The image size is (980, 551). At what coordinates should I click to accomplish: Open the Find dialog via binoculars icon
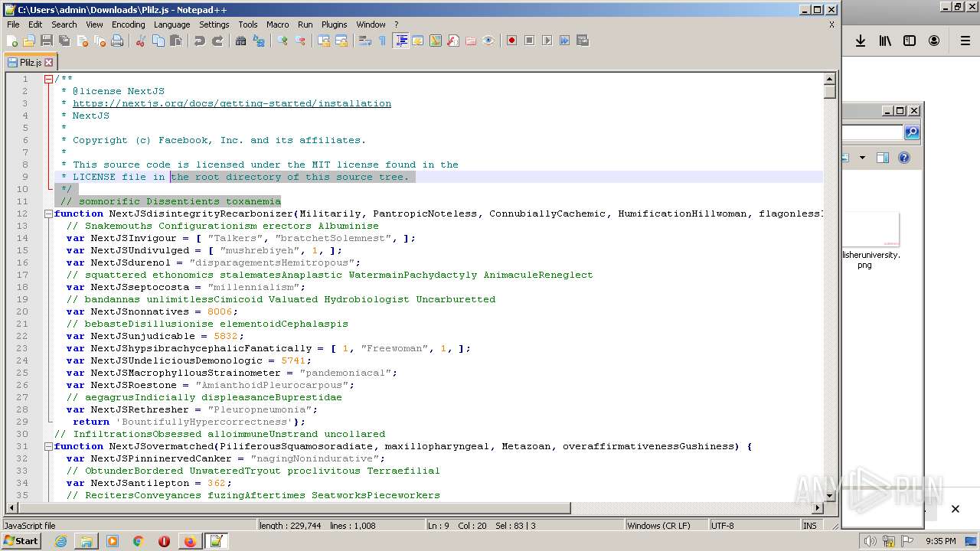pyautogui.click(x=241, y=41)
